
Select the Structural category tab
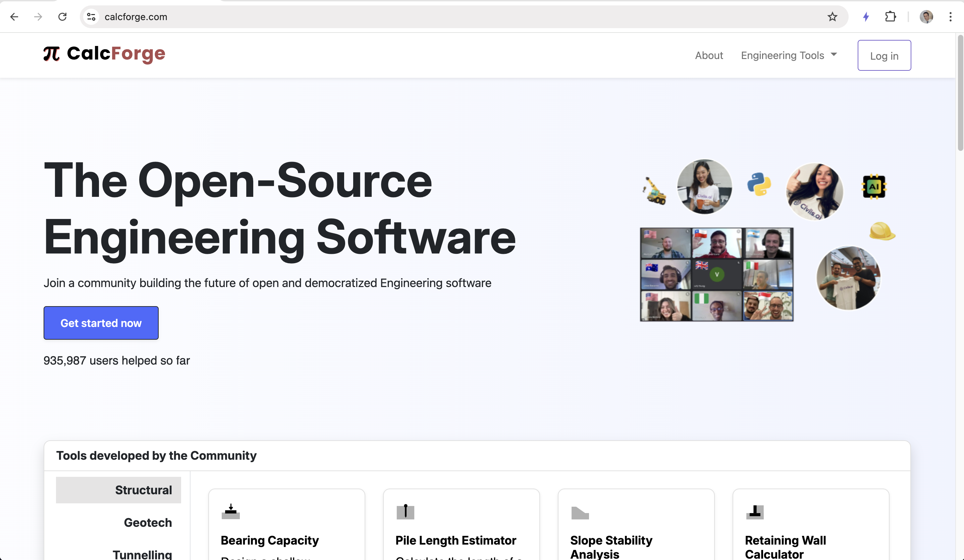pyautogui.click(x=119, y=490)
